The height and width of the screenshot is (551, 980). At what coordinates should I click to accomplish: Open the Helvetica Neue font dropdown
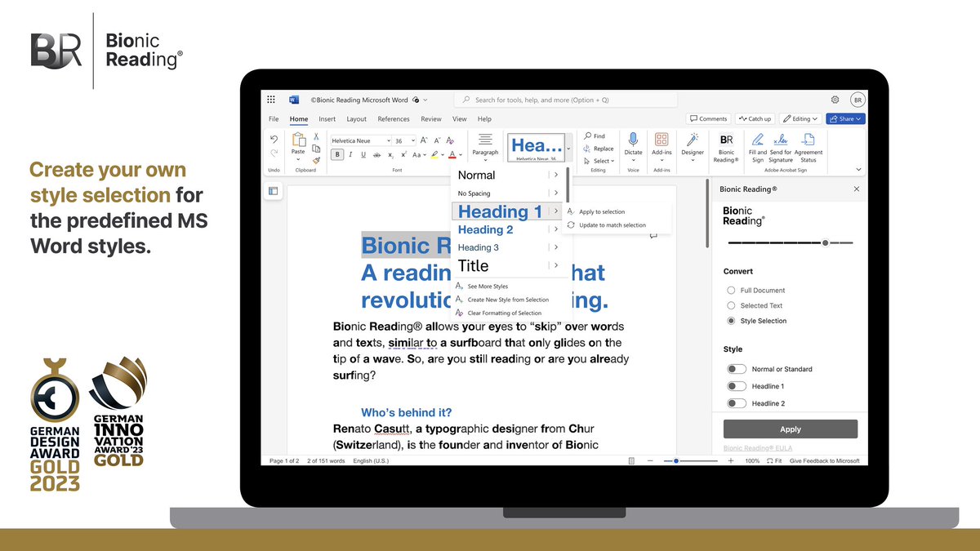click(x=389, y=140)
